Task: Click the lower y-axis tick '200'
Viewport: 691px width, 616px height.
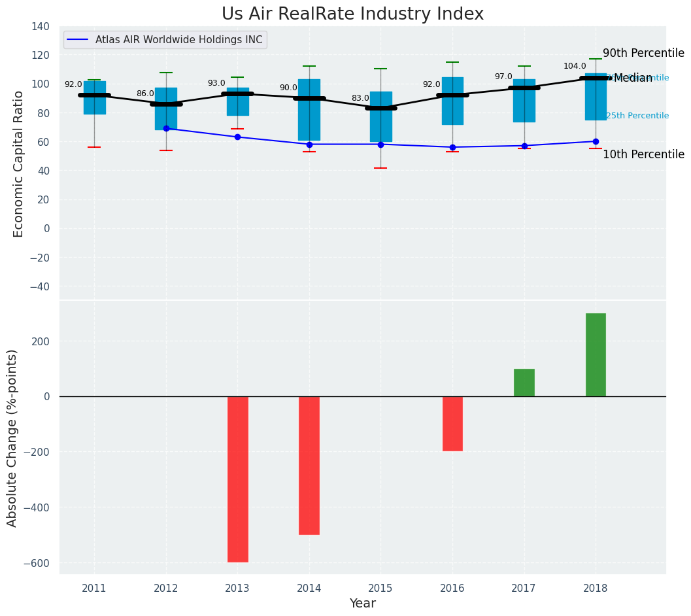Action: [x=41, y=341]
